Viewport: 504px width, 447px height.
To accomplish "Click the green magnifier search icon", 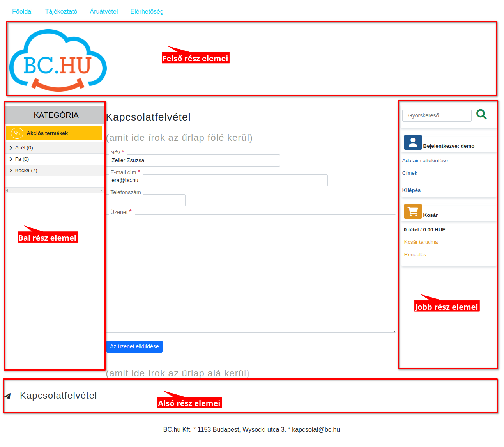I will point(481,115).
